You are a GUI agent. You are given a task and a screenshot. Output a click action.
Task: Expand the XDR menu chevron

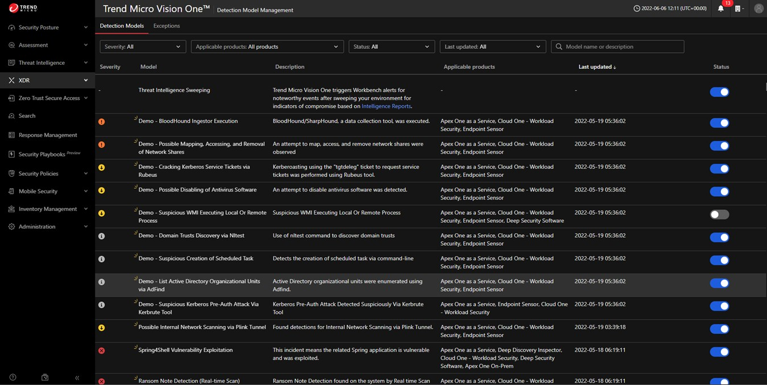pyautogui.click(x=86, y=80)
